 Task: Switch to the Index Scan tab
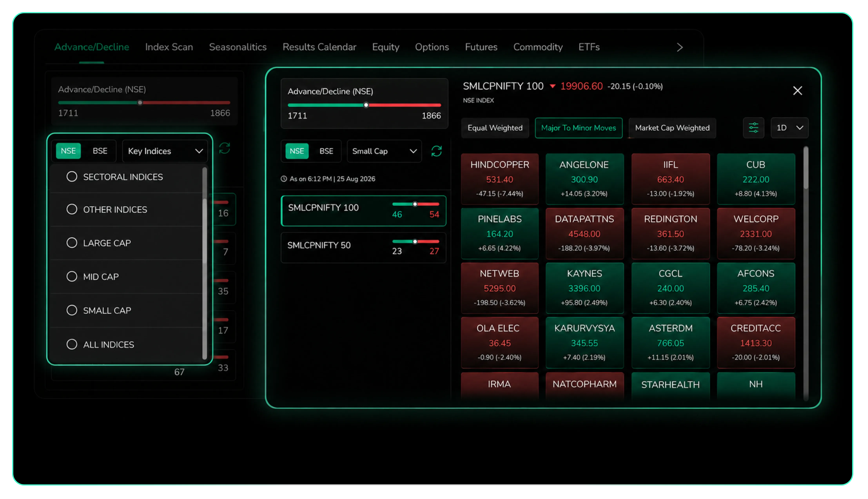coord(169,47)
